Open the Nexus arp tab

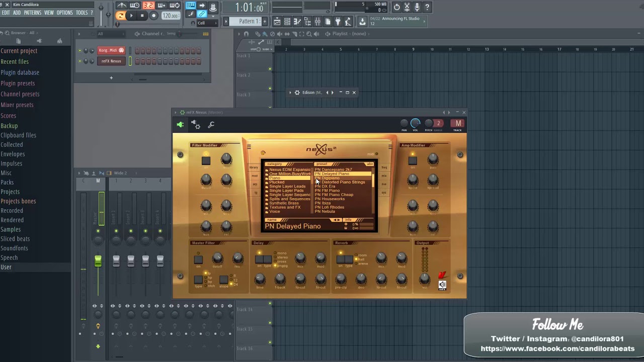pyautogui.click(x=254, y=184)
